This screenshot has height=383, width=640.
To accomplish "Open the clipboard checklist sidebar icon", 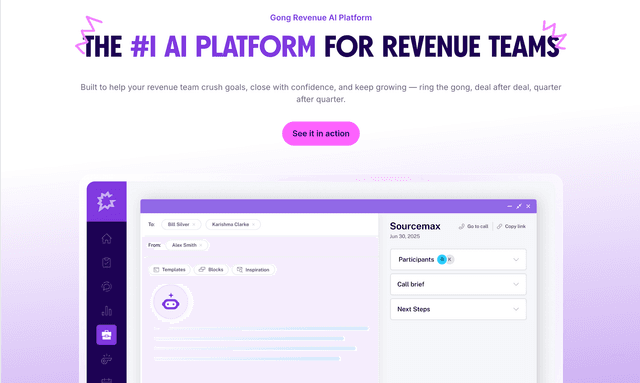I will click(x=107, y=262).
